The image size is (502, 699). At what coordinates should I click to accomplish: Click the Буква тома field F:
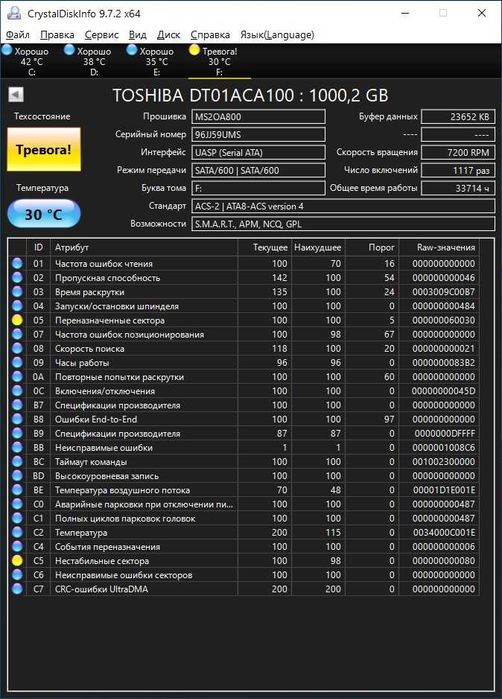pyautogui.click(x=258, y=188)
